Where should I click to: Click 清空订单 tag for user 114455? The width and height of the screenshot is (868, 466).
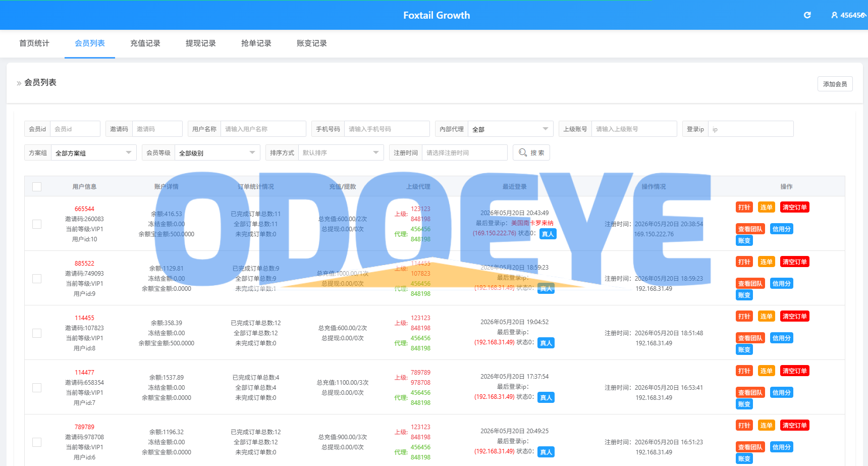794,317
